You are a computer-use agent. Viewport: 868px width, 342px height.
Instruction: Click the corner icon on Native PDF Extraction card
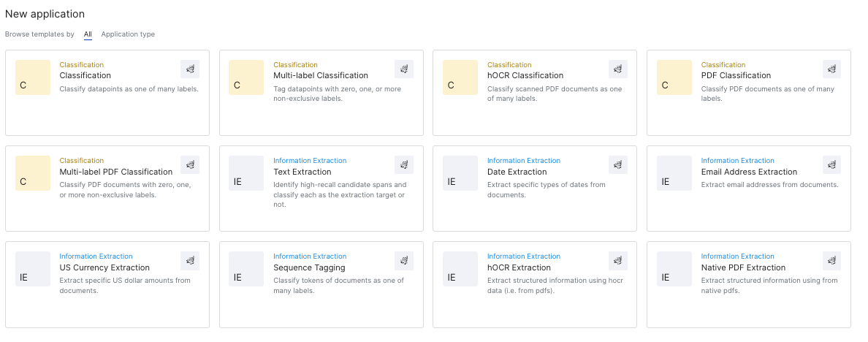[x=831, y=261]
